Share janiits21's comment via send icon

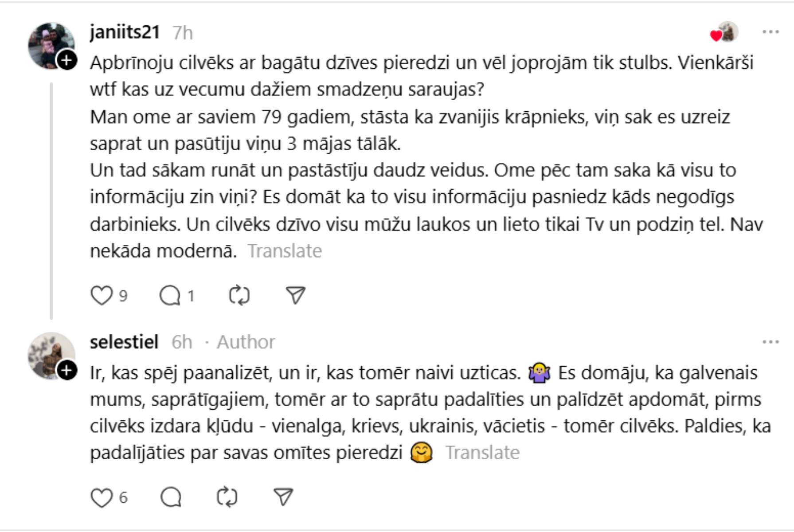[295, 295]
